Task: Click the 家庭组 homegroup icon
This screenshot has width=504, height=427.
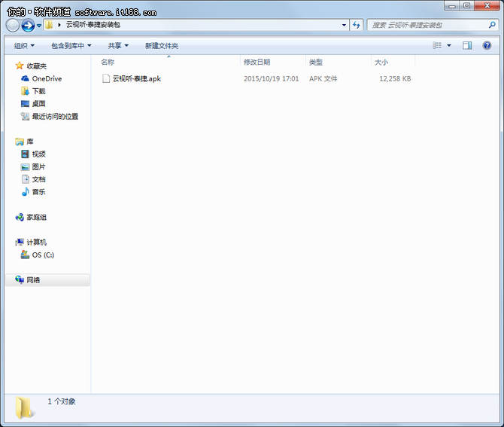Action: (20, 217)
